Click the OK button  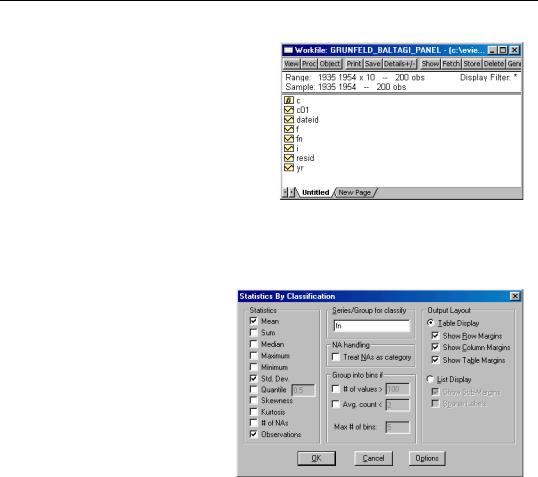pyautogui.click(x=316, y=458)
